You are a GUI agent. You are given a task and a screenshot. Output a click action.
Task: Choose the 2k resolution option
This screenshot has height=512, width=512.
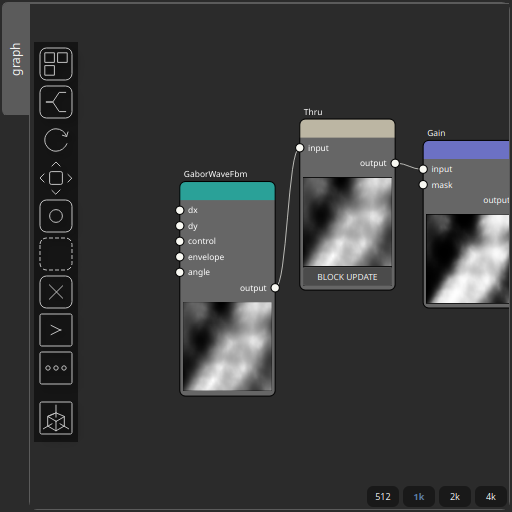(455, 497)
